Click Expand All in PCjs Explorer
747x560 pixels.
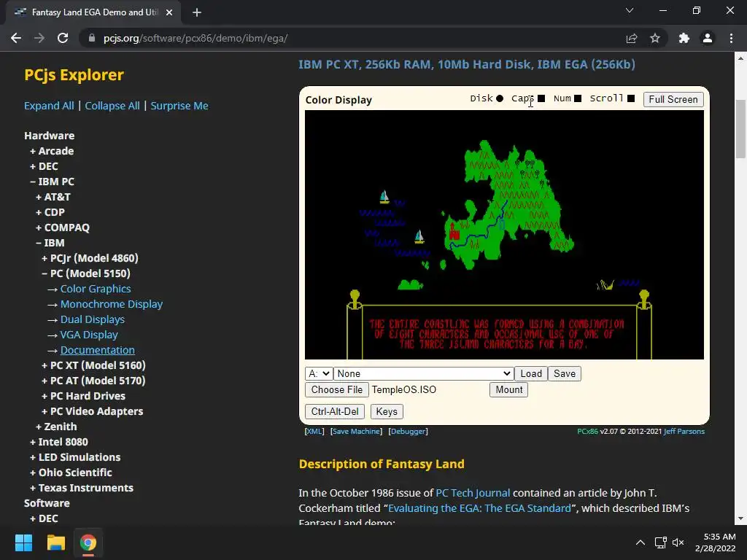(49, 106)
